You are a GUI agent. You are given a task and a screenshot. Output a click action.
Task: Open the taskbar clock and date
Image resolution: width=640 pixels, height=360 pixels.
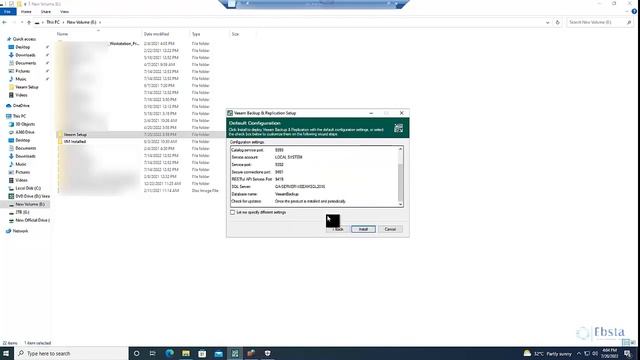609,353
